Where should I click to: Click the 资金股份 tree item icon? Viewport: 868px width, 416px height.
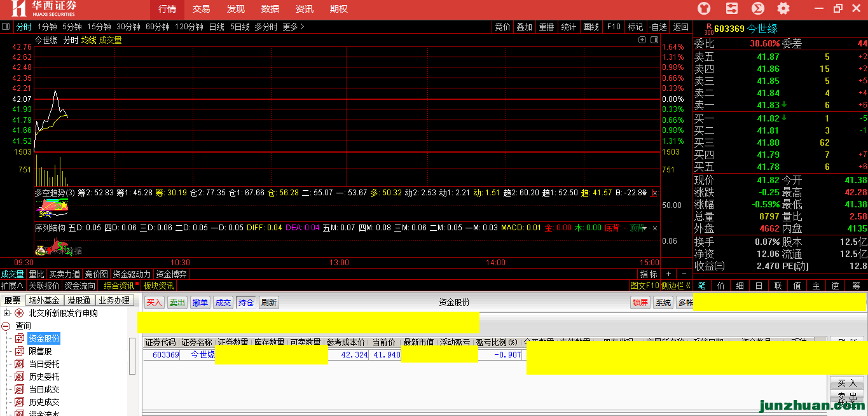[19, 338]
